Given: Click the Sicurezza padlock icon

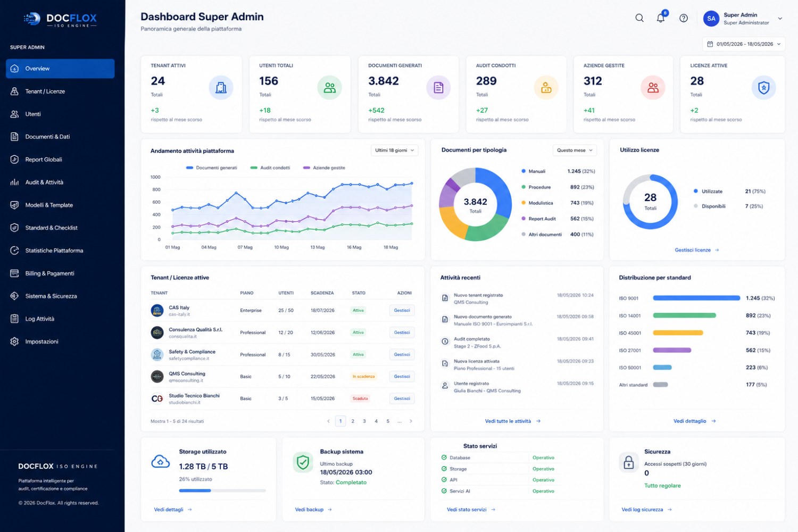Looking at the screenshot, I should (x=628, y=462).
